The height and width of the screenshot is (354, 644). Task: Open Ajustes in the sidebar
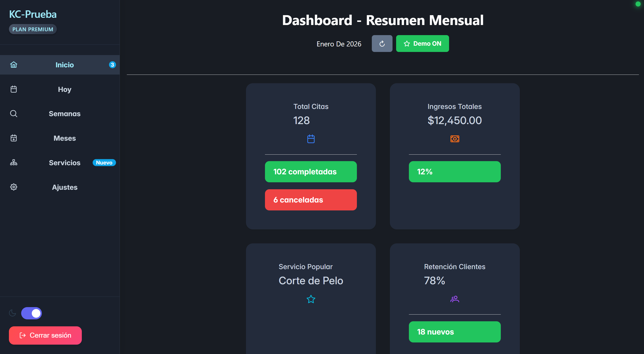64,187
